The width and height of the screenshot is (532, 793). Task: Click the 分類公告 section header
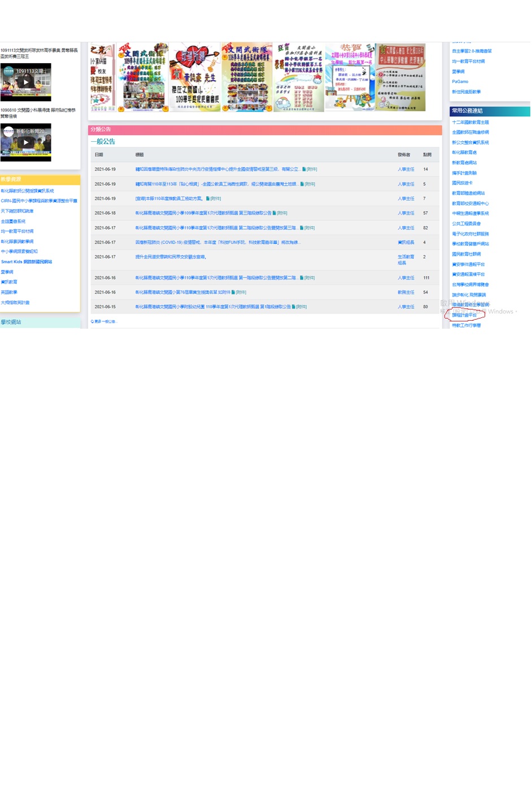click(265, 130)
